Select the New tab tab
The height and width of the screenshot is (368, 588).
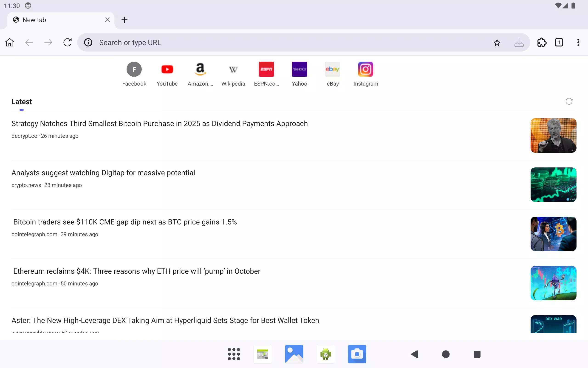[x=61, y=20]
